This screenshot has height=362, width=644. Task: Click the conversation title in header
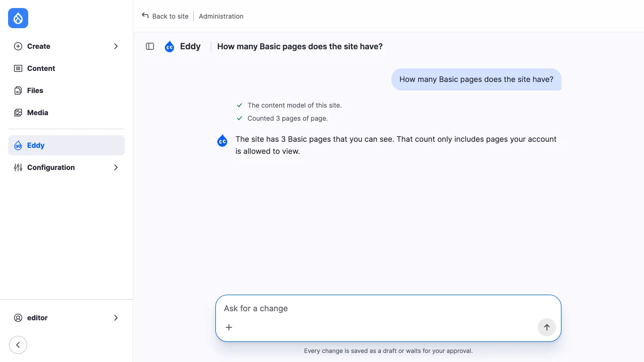point(300,46)
